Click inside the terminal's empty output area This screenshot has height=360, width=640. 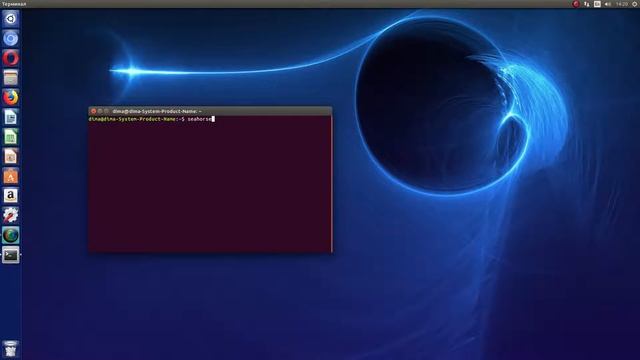(x=210, y=188)
